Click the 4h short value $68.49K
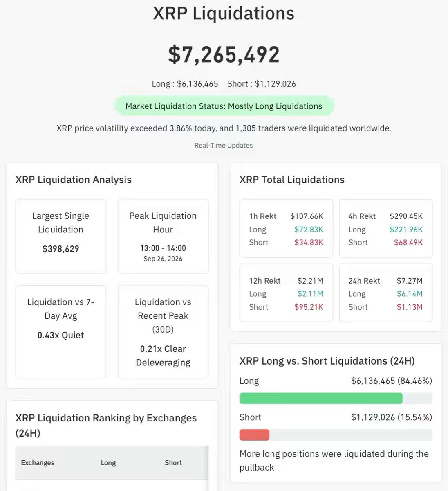Screen dimensions: 448x491 click(x=408, y=242)
